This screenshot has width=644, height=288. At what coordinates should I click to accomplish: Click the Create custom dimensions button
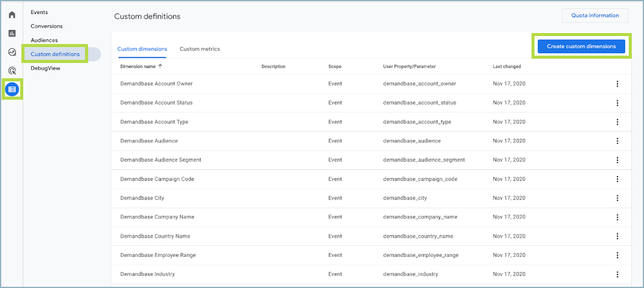tap(581, 46)
